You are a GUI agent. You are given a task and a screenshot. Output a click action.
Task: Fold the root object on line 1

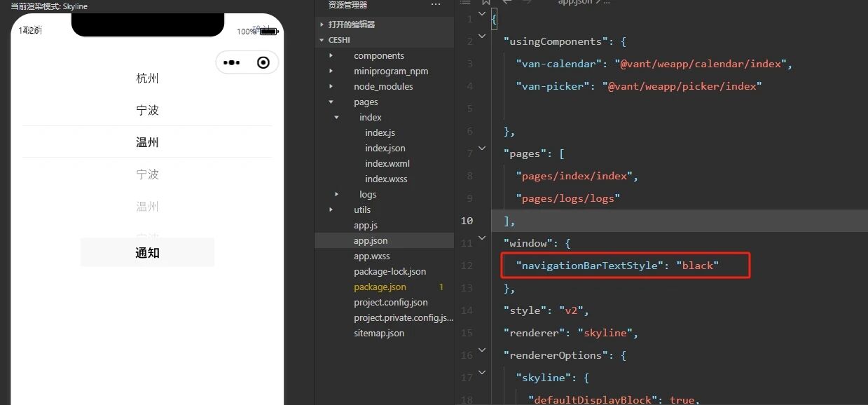(481, 14)
